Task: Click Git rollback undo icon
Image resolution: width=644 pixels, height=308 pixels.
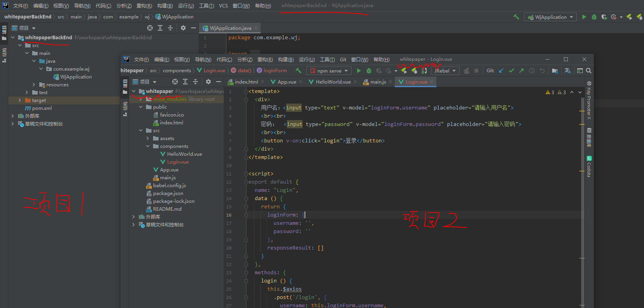Action: coord(542,71)
